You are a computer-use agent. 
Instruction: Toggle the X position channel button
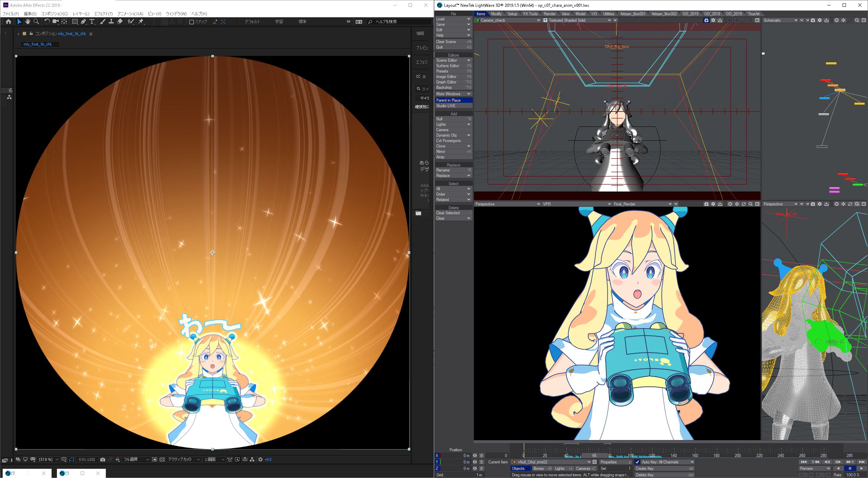pyautogui.click(x=437, y=456)
